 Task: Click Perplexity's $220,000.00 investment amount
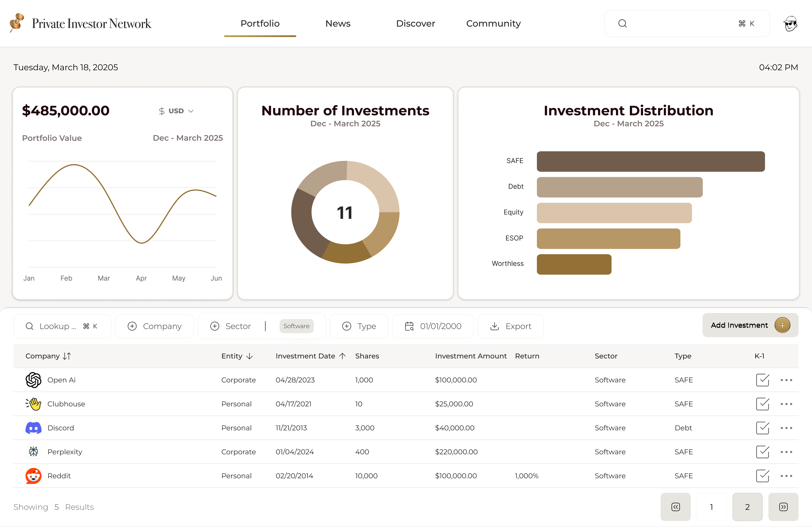coord(456,452)
